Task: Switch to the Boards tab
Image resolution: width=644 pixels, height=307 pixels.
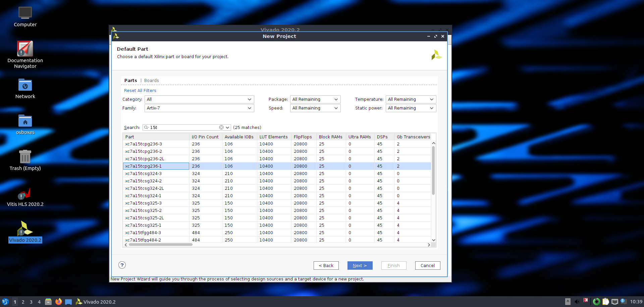Action: pyautogui.click(x=152, y=80)
